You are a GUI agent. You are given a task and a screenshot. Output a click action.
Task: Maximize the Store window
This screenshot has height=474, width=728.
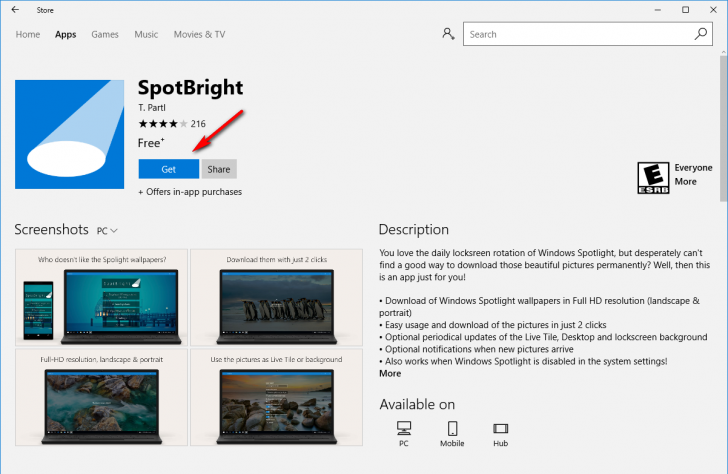click(685, 10)
